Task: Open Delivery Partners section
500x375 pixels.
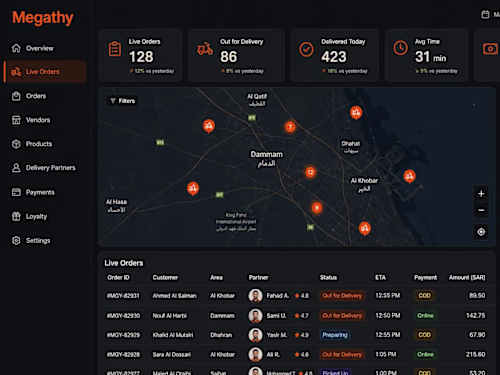Action: pyautogui.click(x=44, y=168)
